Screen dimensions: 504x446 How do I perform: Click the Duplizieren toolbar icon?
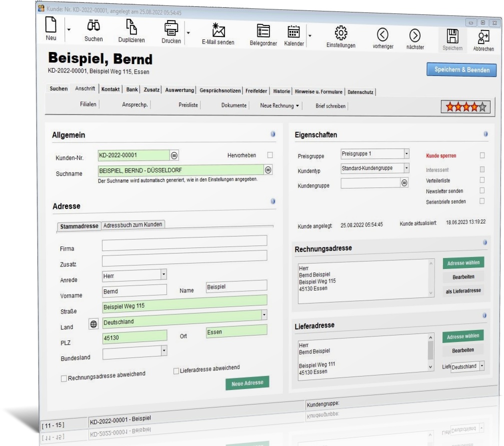(131, 26)
